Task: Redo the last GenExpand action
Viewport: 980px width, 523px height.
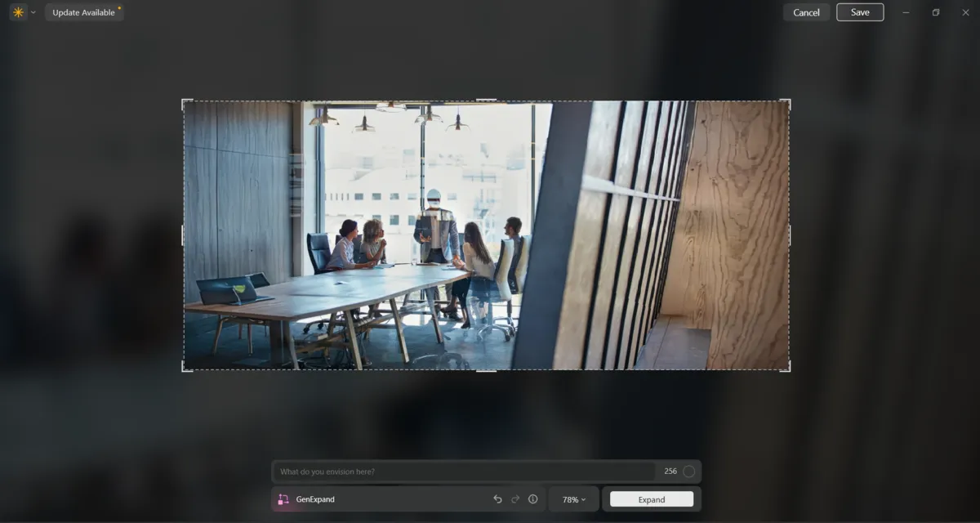Action: pos(516,498)
